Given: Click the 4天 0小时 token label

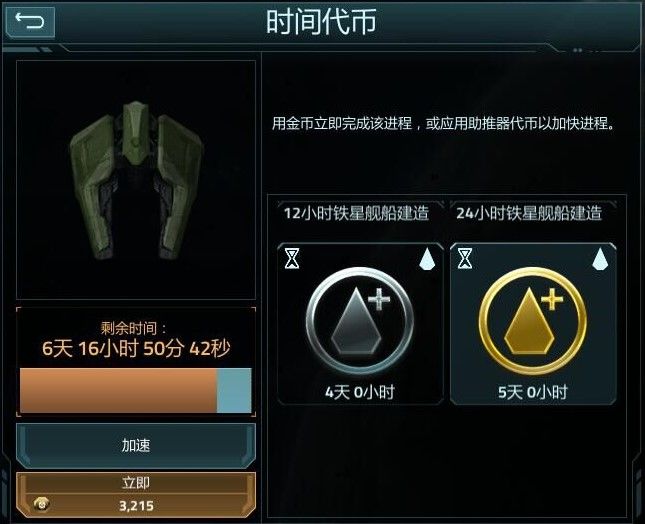Looking at the screenshot, I should click(360, 392).
